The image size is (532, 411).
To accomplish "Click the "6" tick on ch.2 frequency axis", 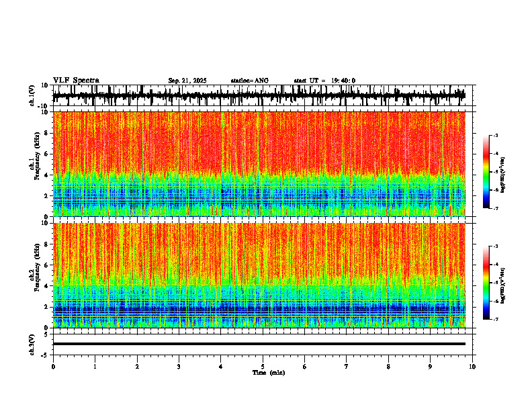I will (x=47, y=265).
